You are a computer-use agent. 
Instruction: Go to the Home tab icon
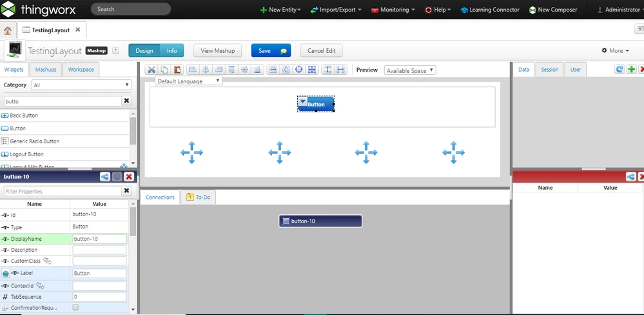[8, 30]
